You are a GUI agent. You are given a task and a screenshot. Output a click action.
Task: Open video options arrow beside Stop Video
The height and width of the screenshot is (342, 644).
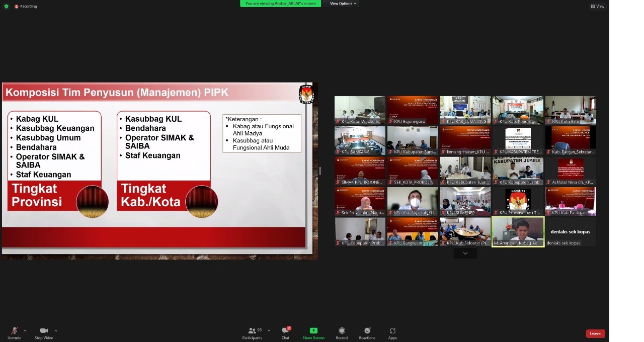[55, 330]
